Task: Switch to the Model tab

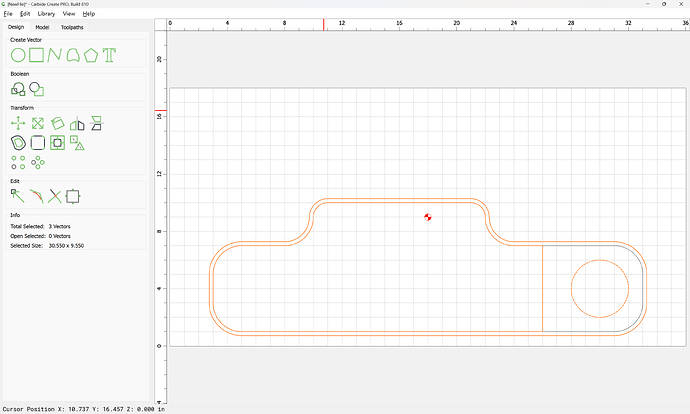Action: pyautogui.click(x=42, y=27)
